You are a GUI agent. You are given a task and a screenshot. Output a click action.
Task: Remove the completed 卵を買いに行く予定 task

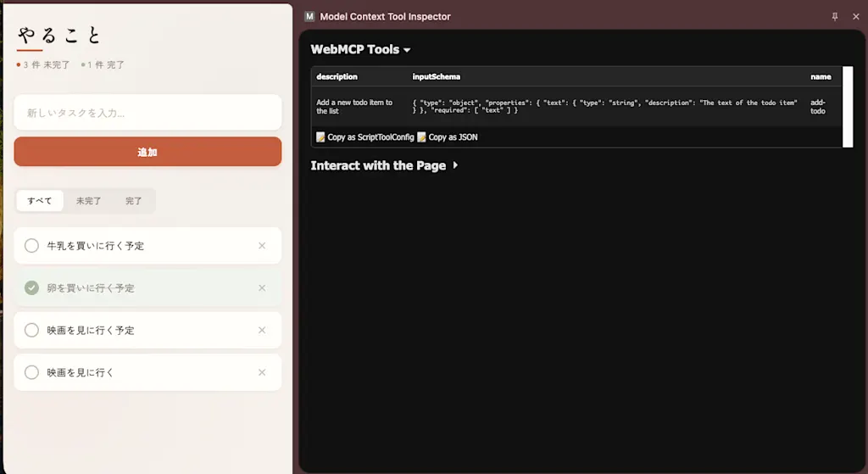point(262,288)
